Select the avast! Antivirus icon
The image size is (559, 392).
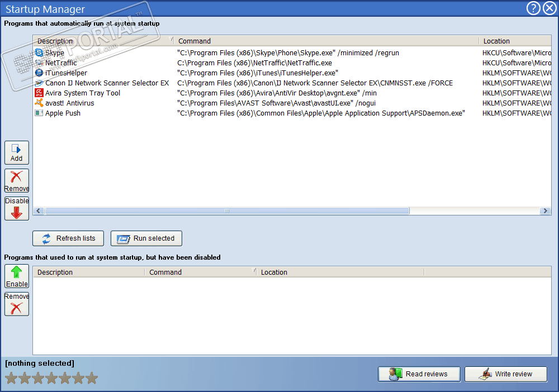39,103
